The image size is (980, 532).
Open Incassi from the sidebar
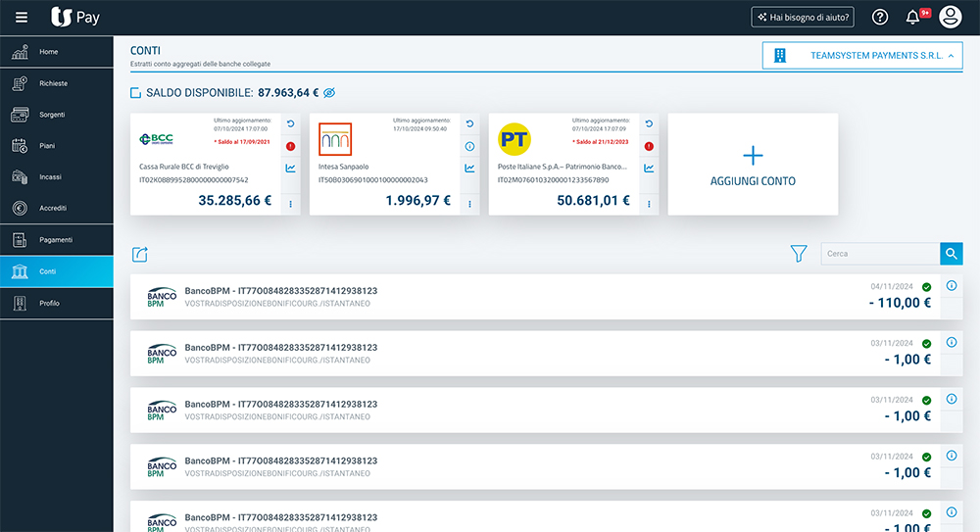click(50, 177)
